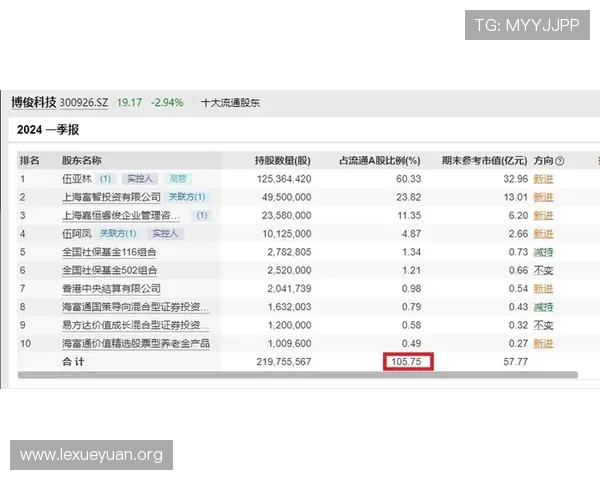Viewport: 600px width, 480px height.
Task: Click 新进 direction for 伍亚林 row
Action: tap(543, 179)
